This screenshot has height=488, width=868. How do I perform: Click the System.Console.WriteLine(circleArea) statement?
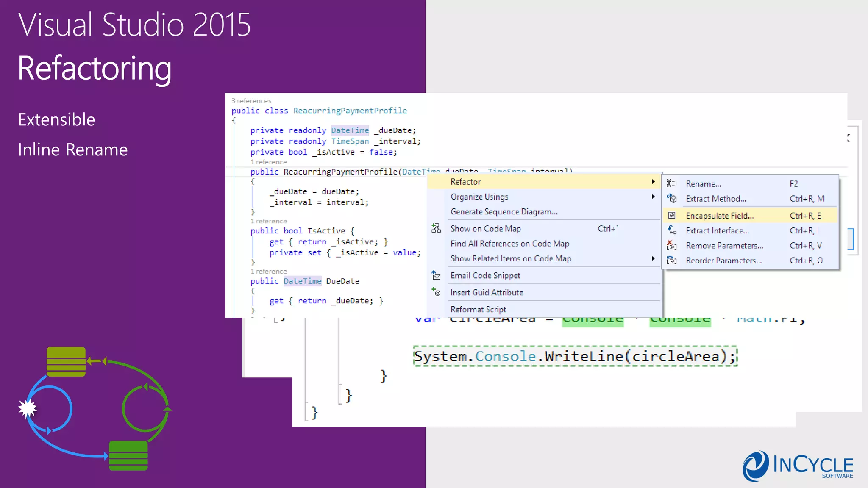[x=575, y=356]
